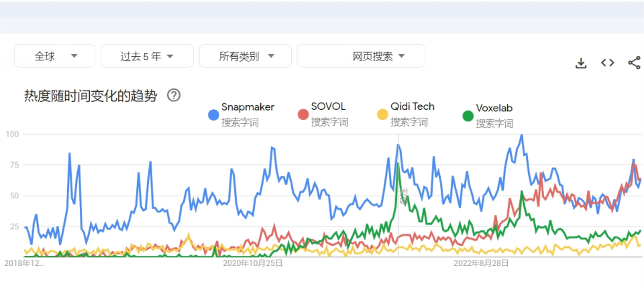Click the Qidi Tech search term label
The width and height of the screenshot is (644, 284).
(x=413, y=106)
